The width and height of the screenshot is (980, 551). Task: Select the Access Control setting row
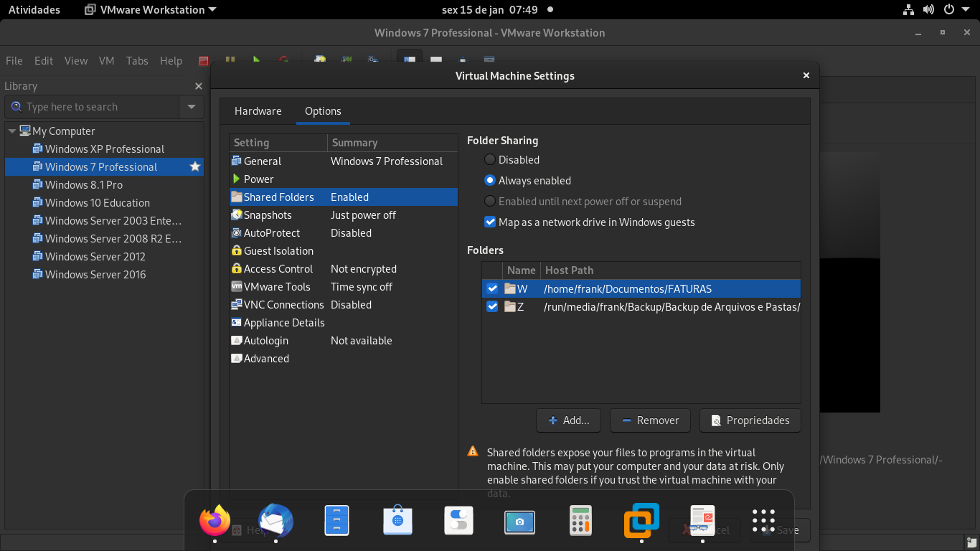pyautogui.click(x=344, y=269)
